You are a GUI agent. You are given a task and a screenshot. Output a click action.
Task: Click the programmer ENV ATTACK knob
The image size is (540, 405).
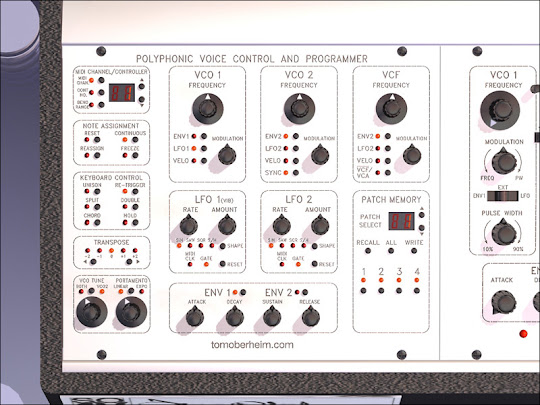[x=195, y=316]
